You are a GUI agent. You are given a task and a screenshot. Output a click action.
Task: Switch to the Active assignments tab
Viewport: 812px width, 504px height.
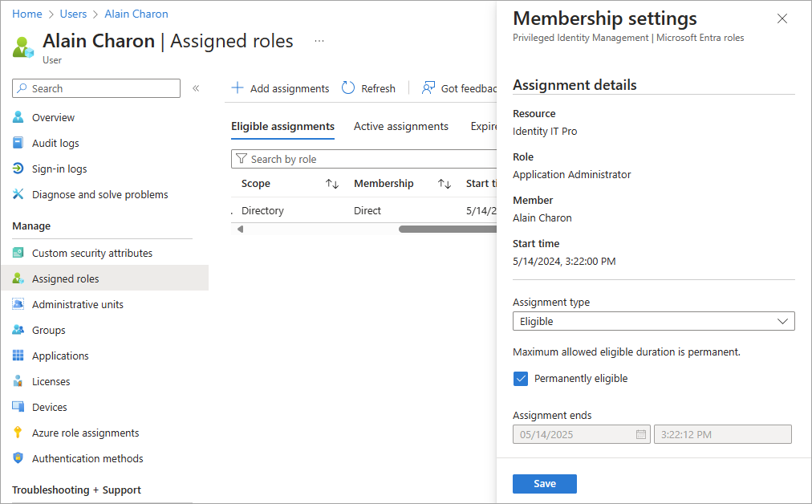tap(400, 126)
